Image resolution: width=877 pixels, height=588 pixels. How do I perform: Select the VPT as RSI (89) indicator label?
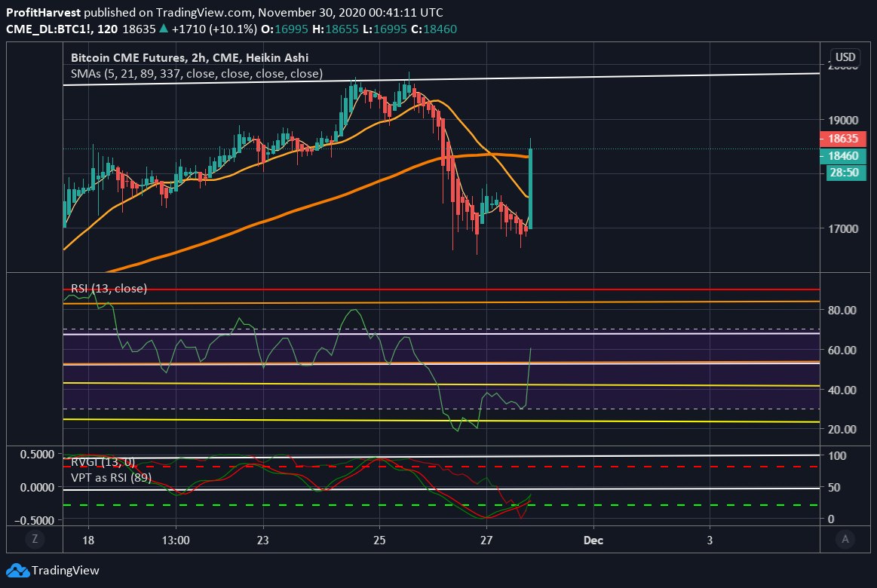coord(112,478)
